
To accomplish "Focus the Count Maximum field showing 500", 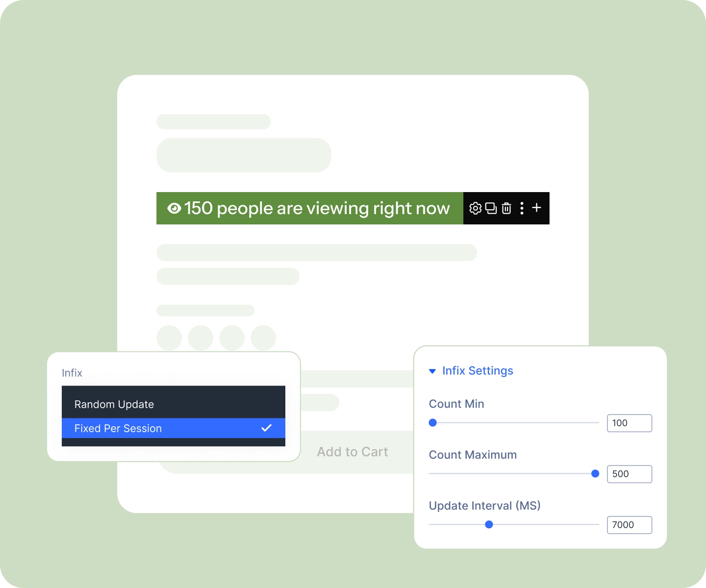I will tap(630, 474).
